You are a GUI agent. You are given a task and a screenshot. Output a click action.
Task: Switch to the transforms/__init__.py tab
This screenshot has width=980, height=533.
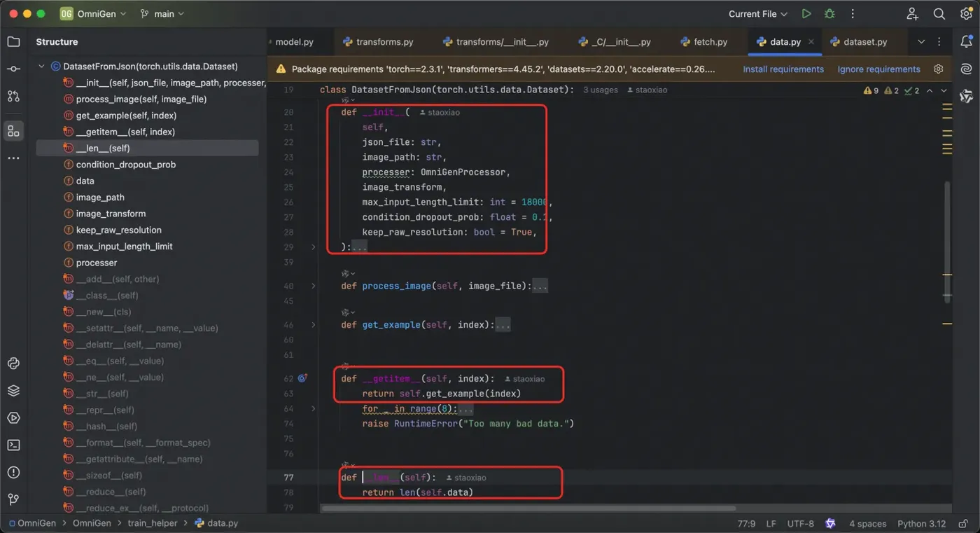pyautogui.click(x=496, y=42)
